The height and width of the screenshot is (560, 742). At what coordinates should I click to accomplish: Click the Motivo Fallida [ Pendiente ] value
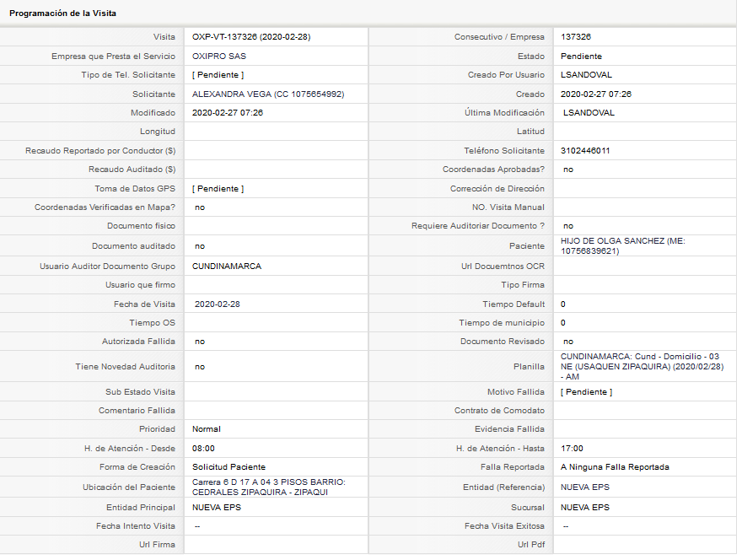pyautogui.click(x=586, y=392)
